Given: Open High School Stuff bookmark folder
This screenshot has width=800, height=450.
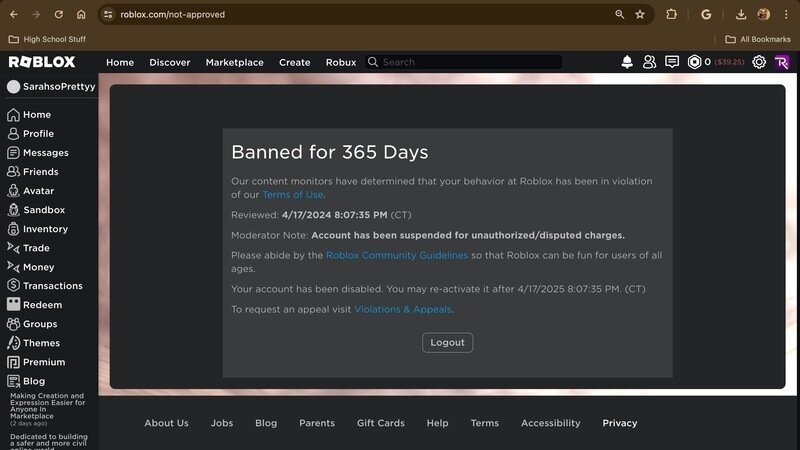Looking at the screenshot, I should tap(47, 39).
